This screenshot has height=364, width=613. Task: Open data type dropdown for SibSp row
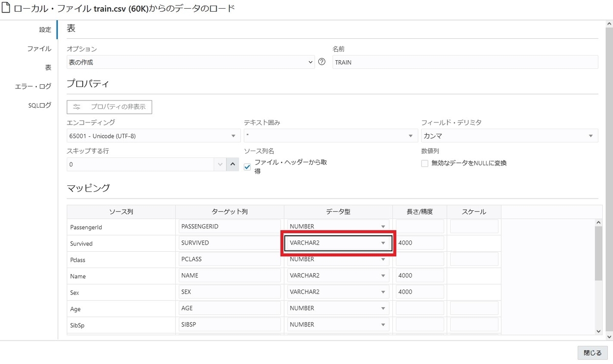point(338,325)
